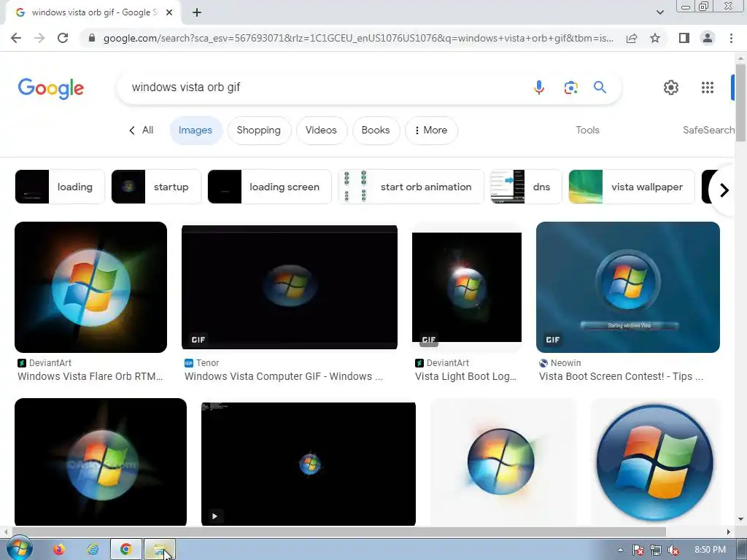Open the thumbnail with the video play badge

coord(309,464)
